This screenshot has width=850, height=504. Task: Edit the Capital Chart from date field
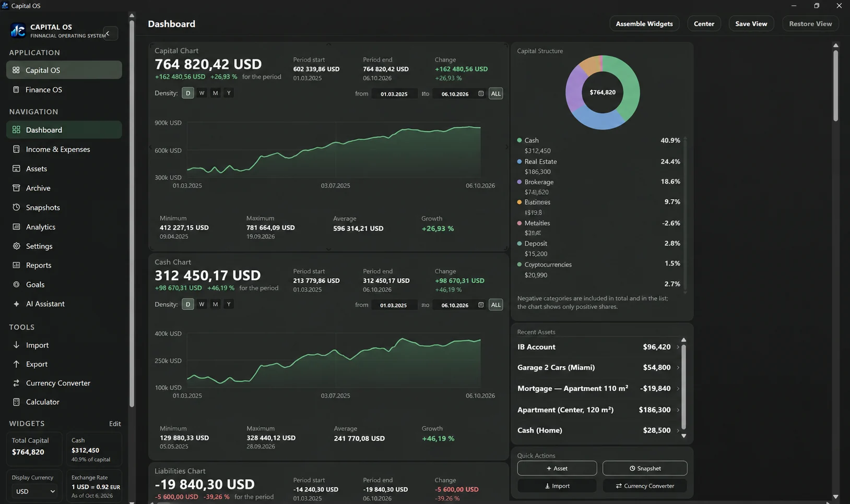[394, 94]
